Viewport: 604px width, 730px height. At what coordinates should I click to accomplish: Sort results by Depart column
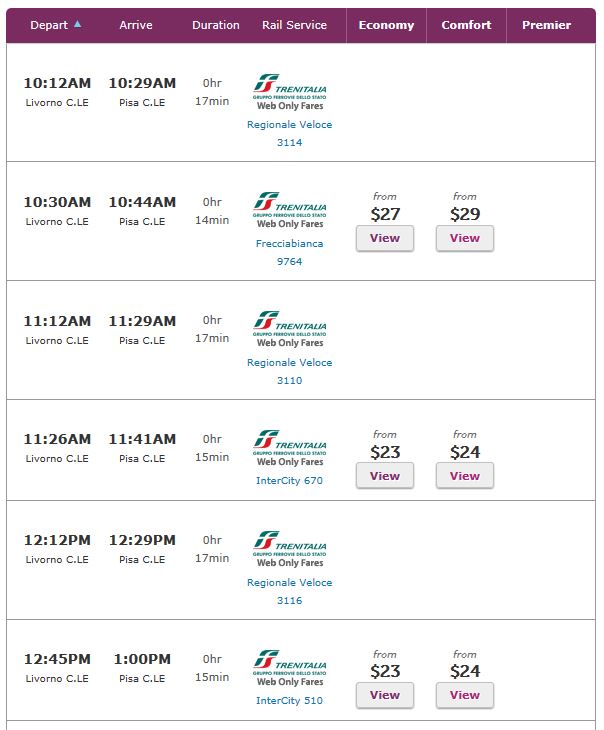pos(49,25)
